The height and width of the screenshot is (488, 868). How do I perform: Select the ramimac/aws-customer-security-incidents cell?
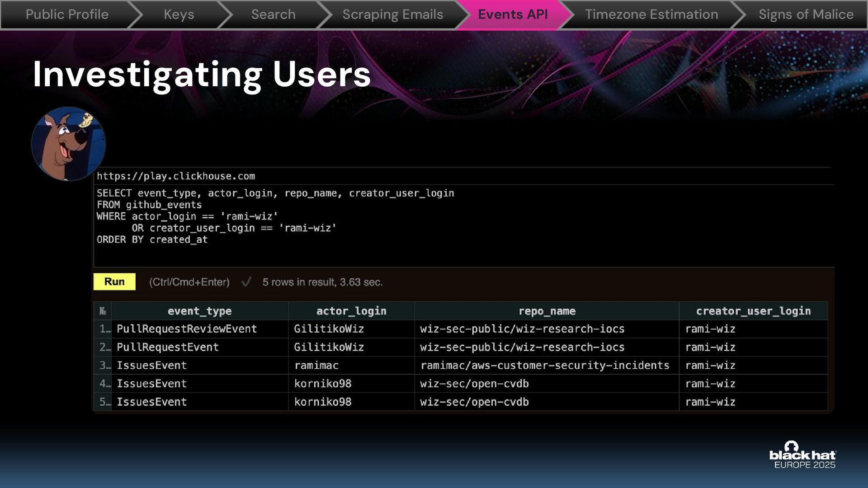[545, 365]
